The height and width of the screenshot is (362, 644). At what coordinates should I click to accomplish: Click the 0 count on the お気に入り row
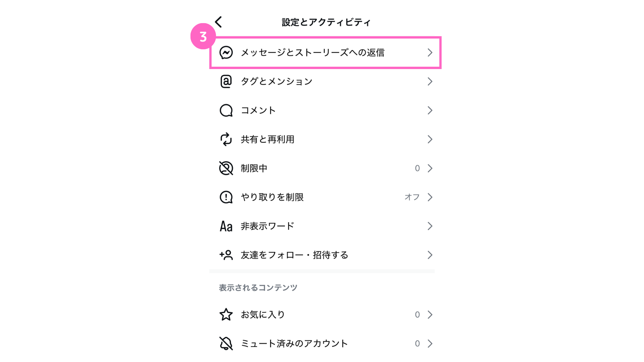click(417, 314)
